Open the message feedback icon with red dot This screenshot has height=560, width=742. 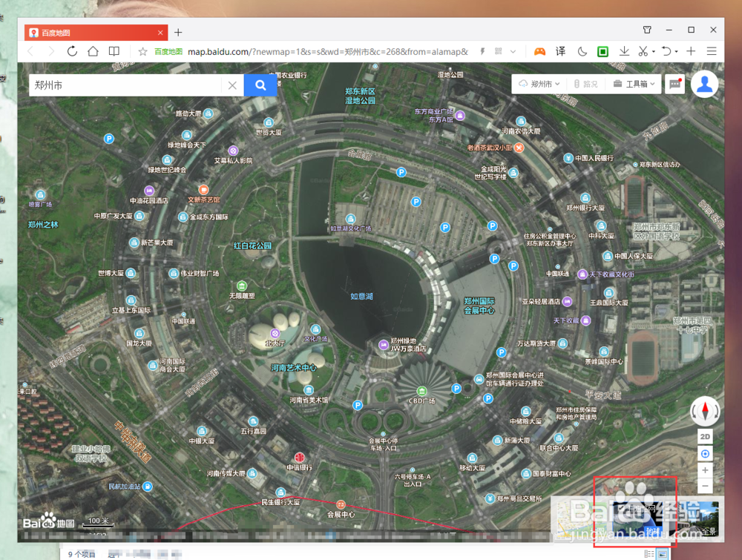point(674,85)
